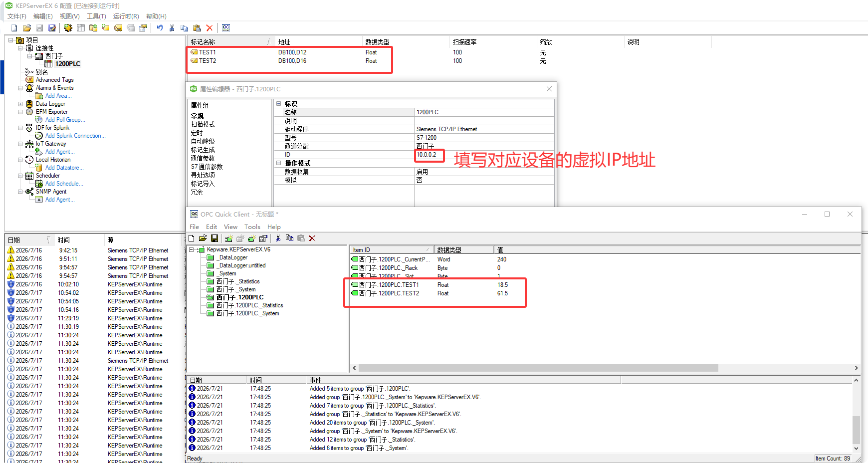
Task: Click Cut scissors in OPC Quick Client toolbar
Action: click(278, 238)
